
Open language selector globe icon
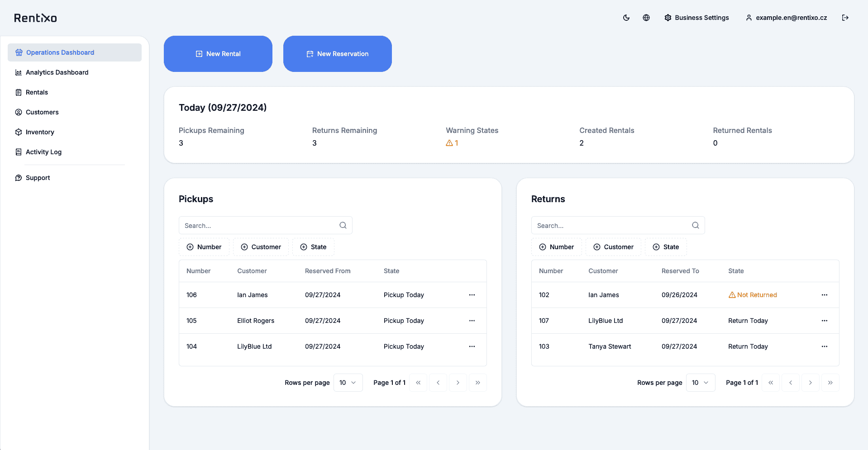(x=646, y=18)
